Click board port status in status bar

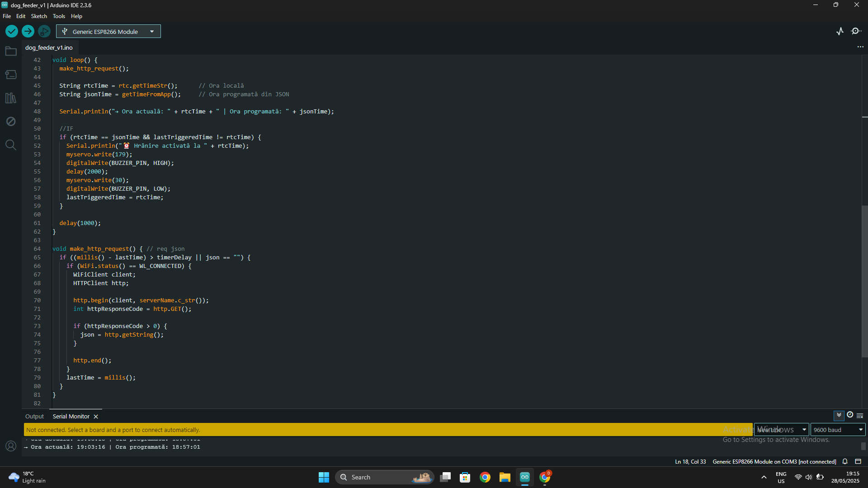point(774,461)
